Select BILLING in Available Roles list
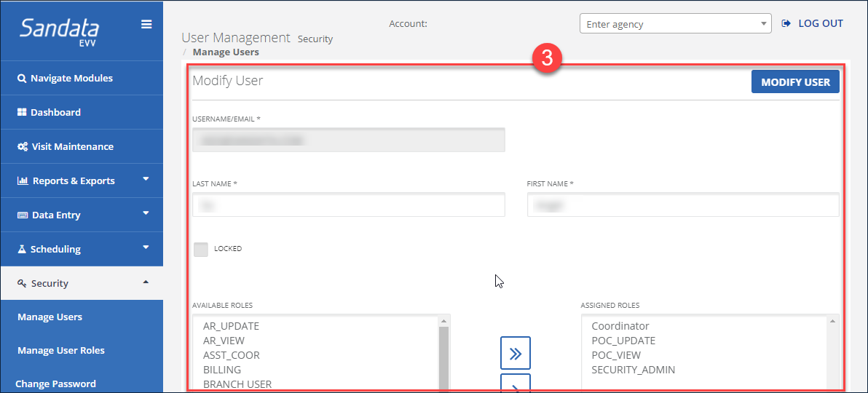The height and width of the screenshot is (393, 868). click(x=222, y=370)
